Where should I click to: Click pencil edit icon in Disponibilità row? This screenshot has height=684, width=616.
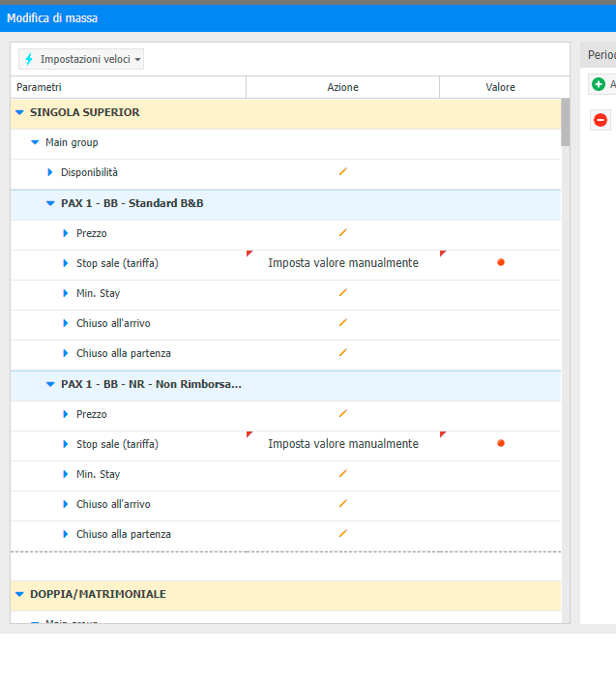[342, 172]
